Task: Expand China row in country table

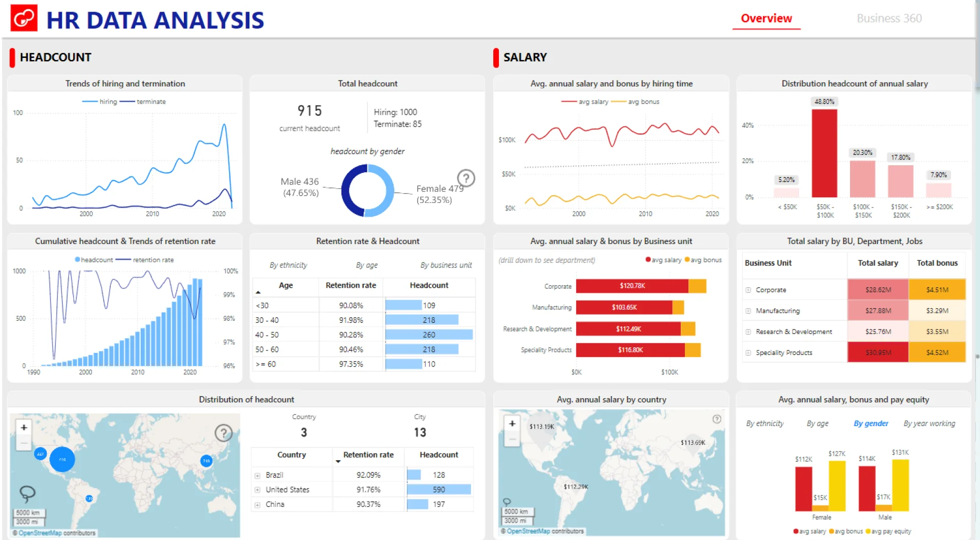Action: coord(258,505)
